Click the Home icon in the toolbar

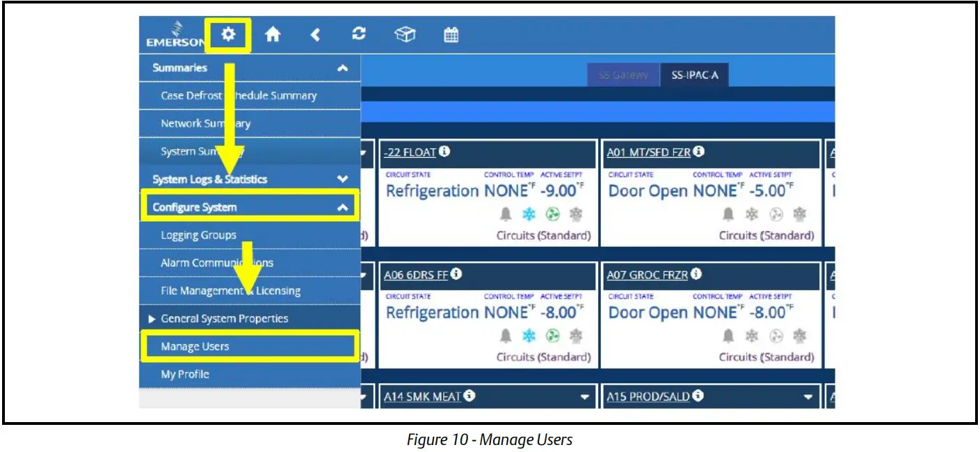[x=273, y=33]
